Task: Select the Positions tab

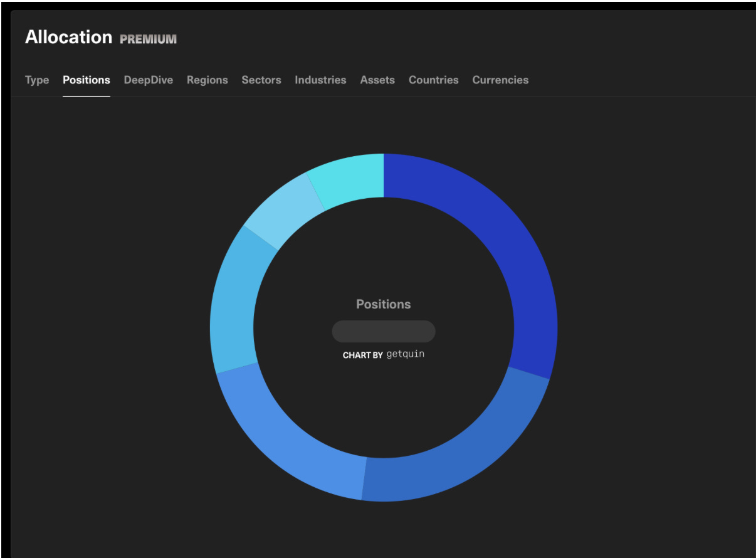Action: pyautogui.click(x=87, y=80)
